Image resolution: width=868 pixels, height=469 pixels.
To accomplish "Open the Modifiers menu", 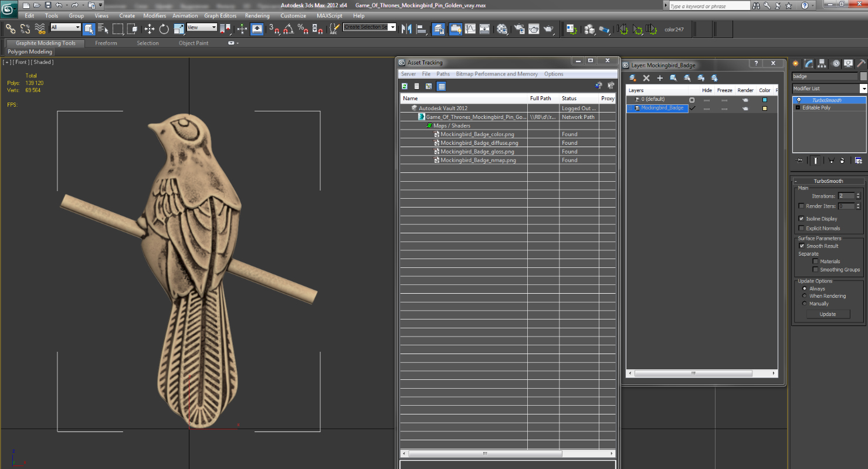I will click(155, 16).
